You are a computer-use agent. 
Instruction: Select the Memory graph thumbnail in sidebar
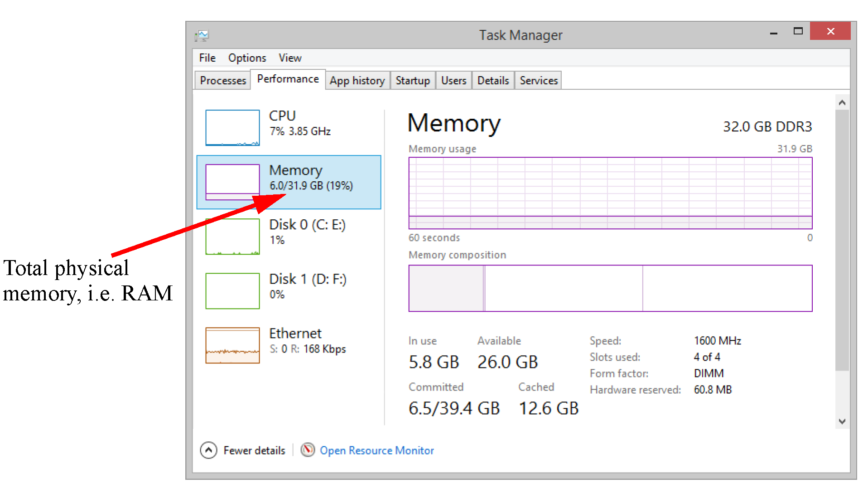[232, 182]
